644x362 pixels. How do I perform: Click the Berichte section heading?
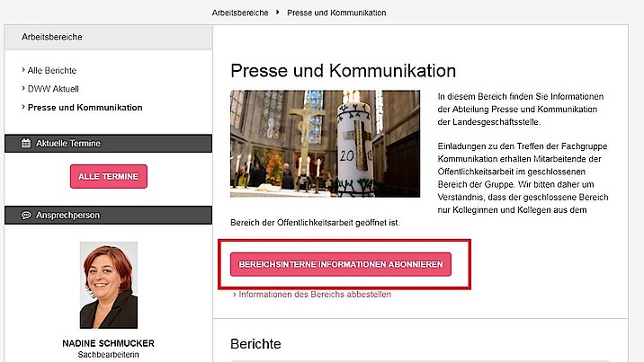[x=255, y=344]
